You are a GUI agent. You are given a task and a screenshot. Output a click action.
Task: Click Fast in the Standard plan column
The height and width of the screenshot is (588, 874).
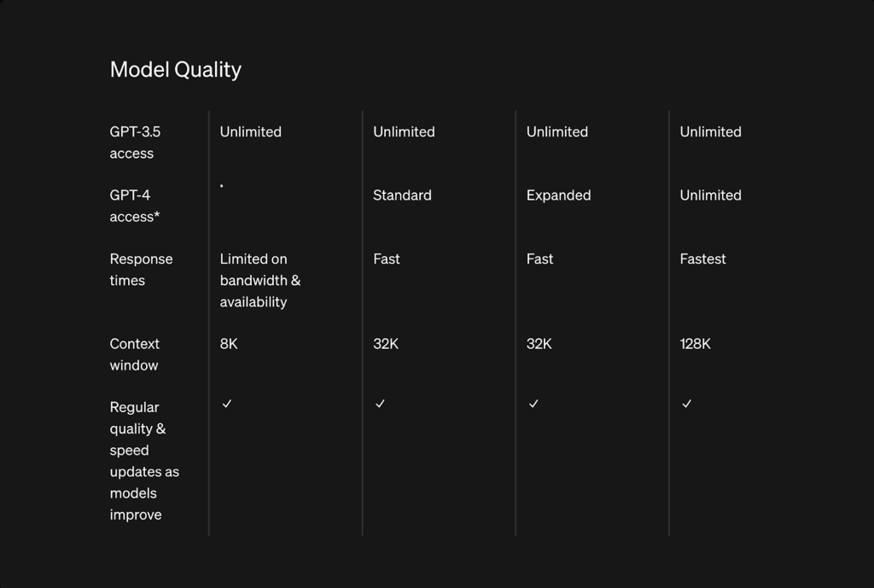click(387, 259)
